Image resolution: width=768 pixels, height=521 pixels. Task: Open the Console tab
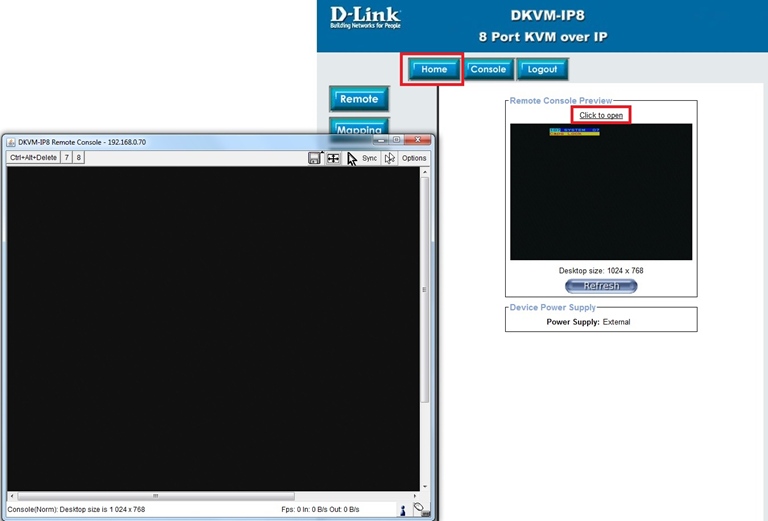click(x=488, y=70)
